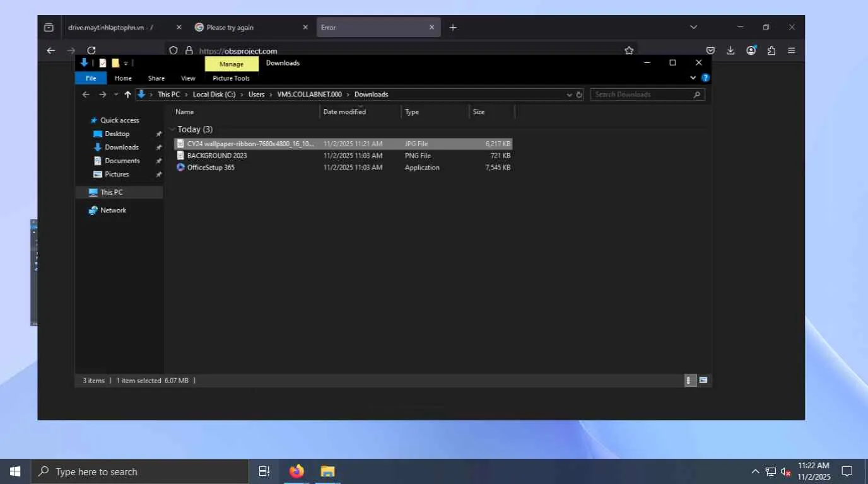Switch to details view in status bar
868x484 pixels.
pos(690,380)
